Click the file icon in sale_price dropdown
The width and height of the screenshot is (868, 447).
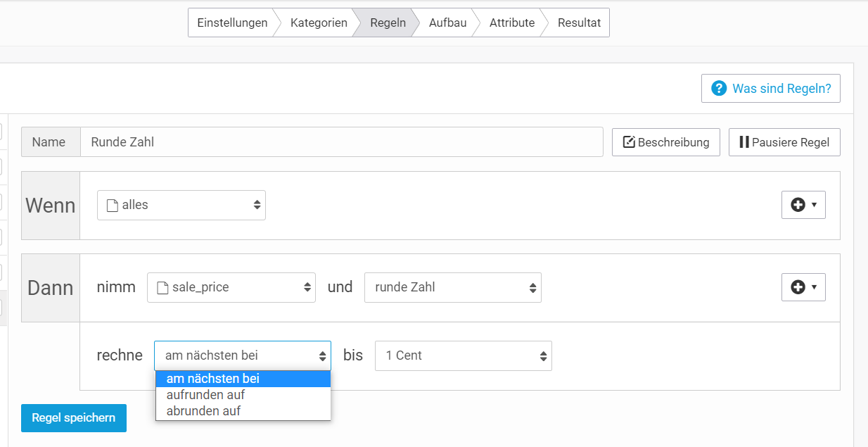[162, 287]
